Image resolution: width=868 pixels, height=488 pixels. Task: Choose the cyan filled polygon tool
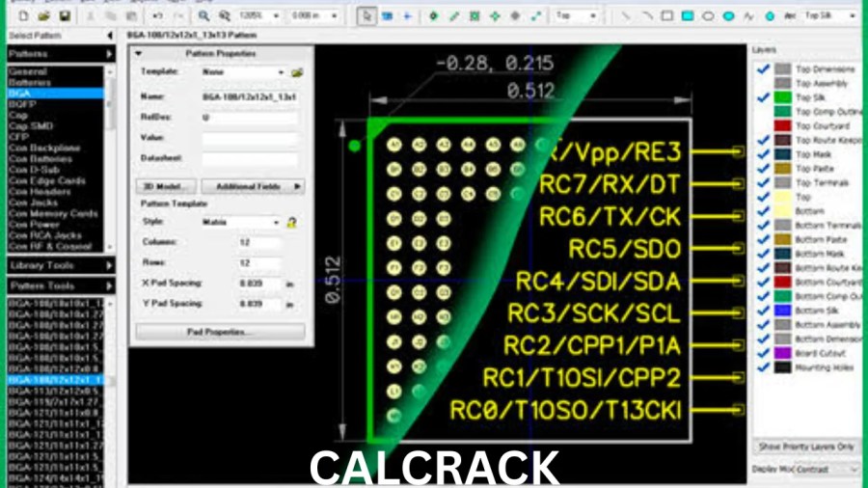point(770,16)
